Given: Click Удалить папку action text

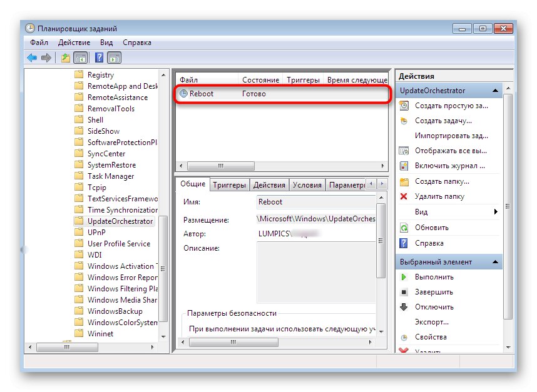Looking at the screenshot, I should point(439,196).
